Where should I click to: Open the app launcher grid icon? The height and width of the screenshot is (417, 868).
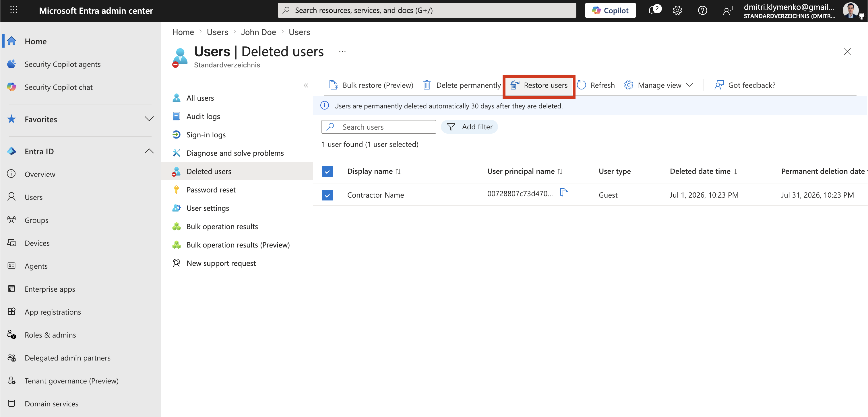pyautogui.click(x=14, y=10)
